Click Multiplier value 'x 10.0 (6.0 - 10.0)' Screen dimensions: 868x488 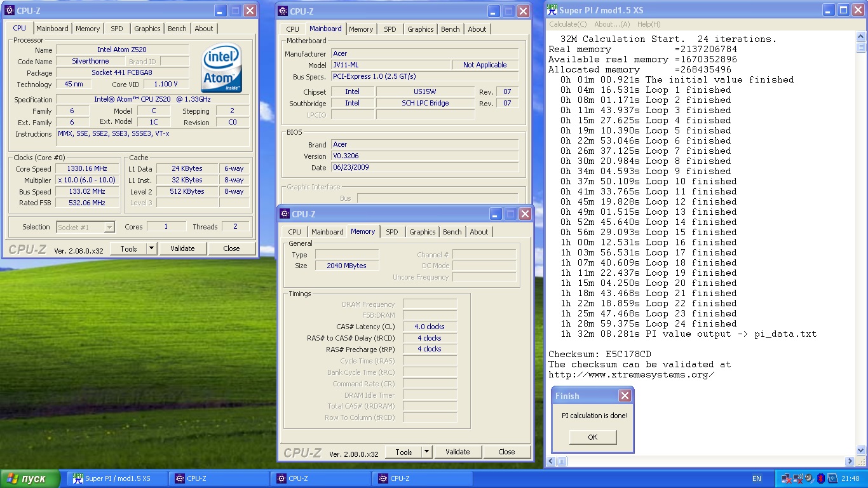(87, 180)
